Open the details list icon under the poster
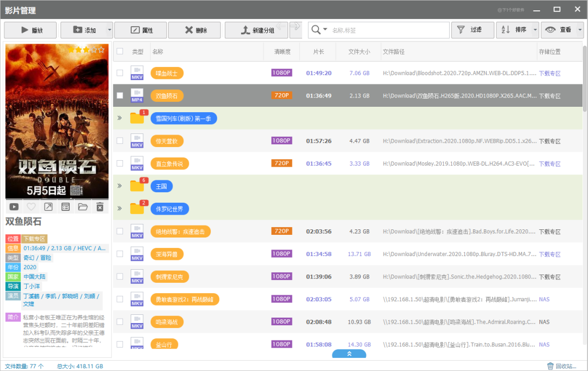The image size is (588, 371). coord(65,207)
